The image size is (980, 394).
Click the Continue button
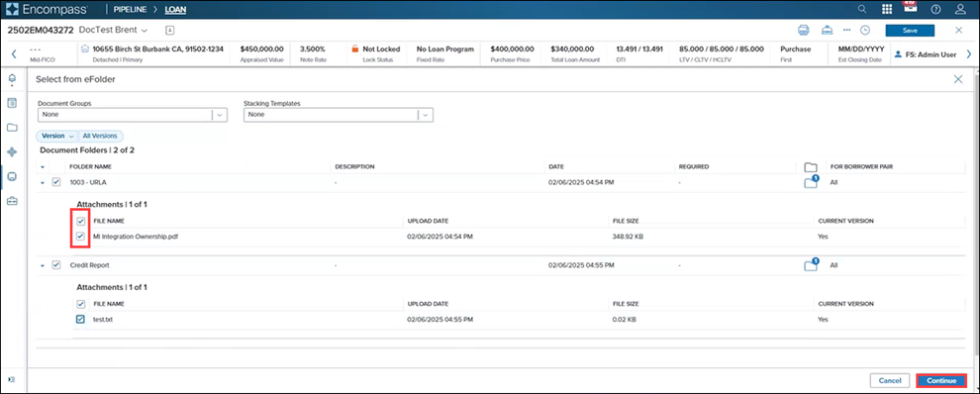[941, 380]
